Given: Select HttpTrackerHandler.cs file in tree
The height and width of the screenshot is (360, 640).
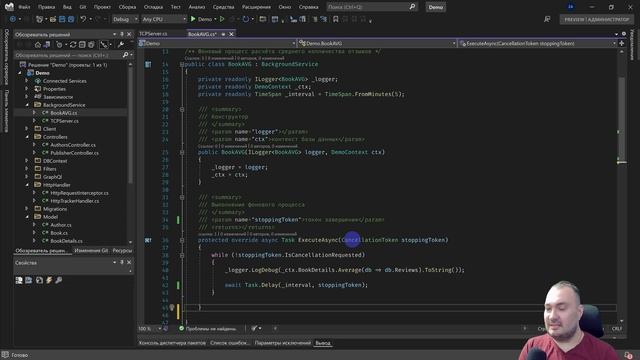Looking at the screenshot, I should 75,201.
